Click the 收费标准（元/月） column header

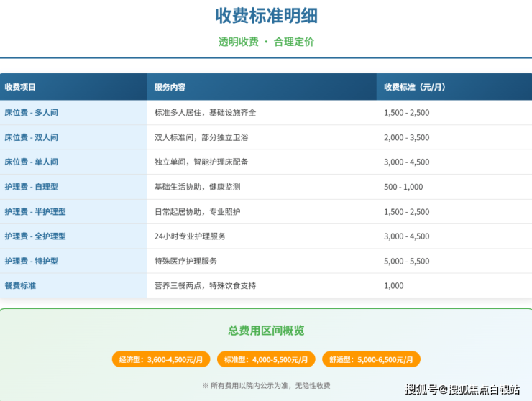(x=415, y=87)
